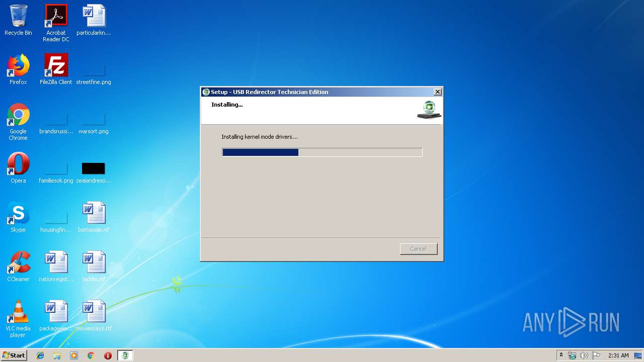The height and width of the screenshot is (362, 644).
Task: Launch Google Chrome desktop shortcut
Action: pyautogui.click(x=18, y=122)
